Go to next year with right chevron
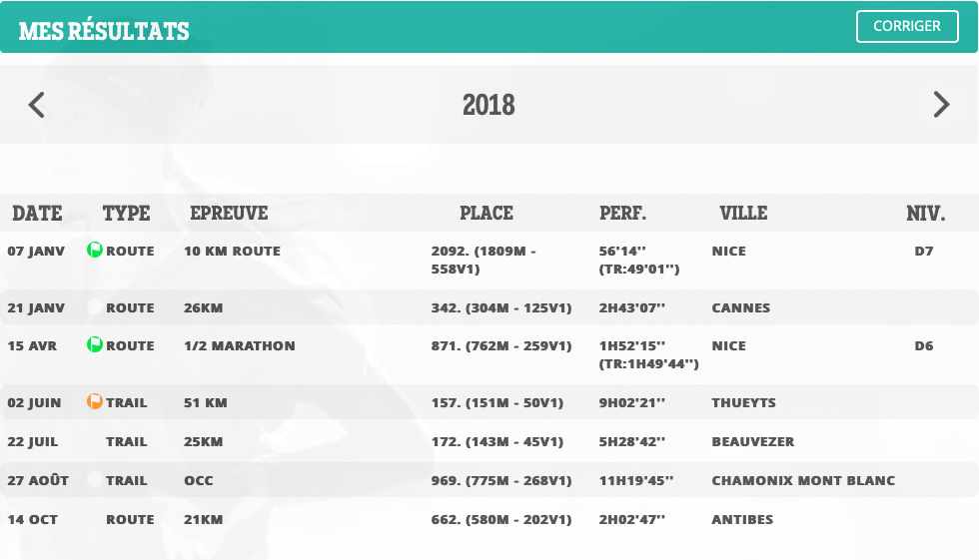Image resolution: width=979 pixels, height=560 pixels. coord(941,105)
